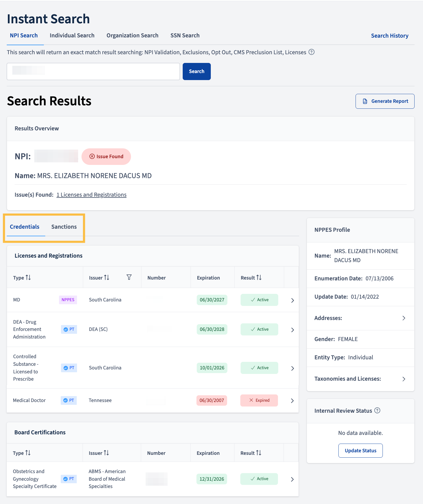Switch to SSN Search tab
423x504 pixels.
185,35
